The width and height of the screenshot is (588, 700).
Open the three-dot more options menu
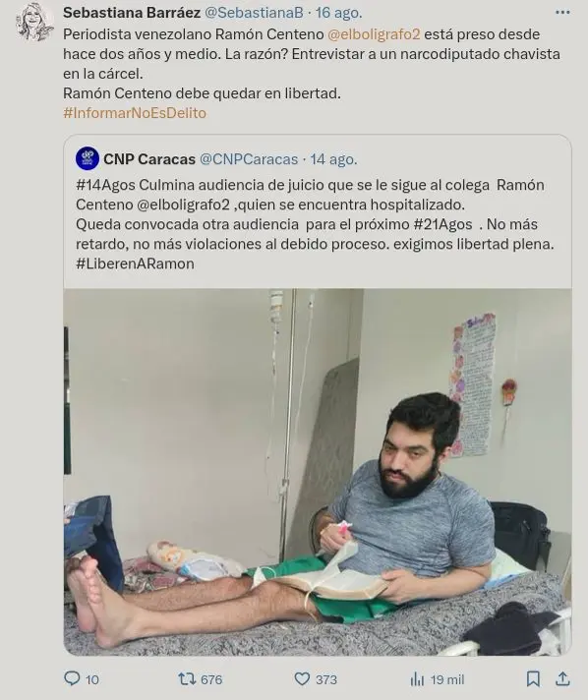562,13
